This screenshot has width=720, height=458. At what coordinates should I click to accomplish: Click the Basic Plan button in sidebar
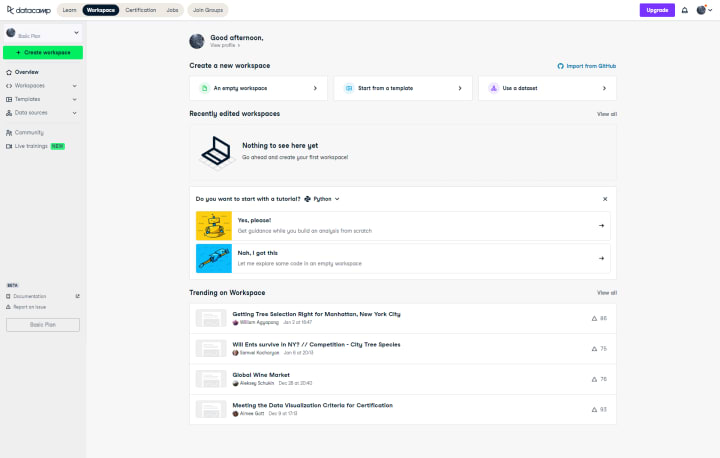coord(43,325)
